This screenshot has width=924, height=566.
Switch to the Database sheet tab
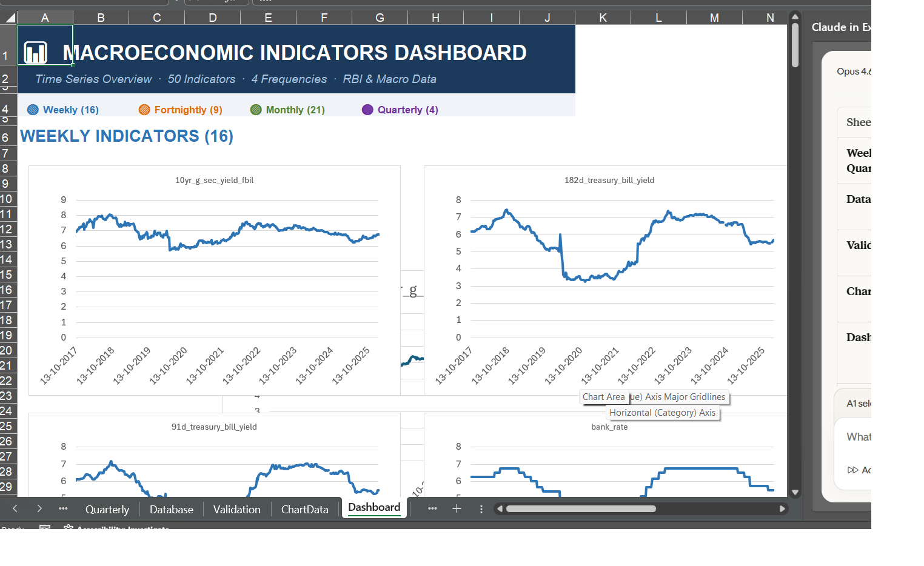point(171,509)
